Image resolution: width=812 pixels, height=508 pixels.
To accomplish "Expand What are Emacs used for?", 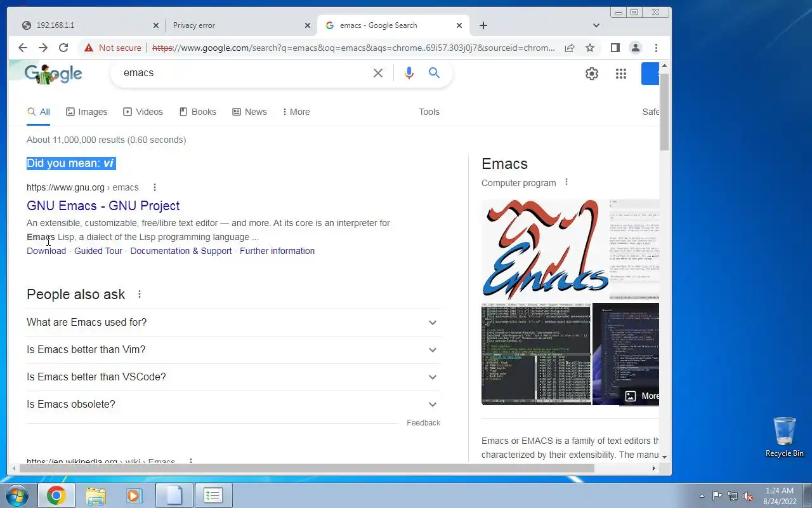I will pyautogui.click(x=233, y=323).
